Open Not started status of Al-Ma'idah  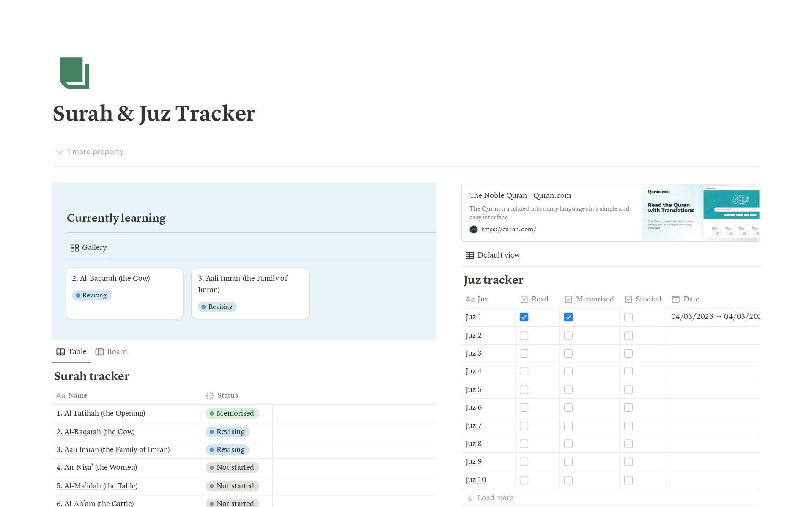(x=232, y=486)
